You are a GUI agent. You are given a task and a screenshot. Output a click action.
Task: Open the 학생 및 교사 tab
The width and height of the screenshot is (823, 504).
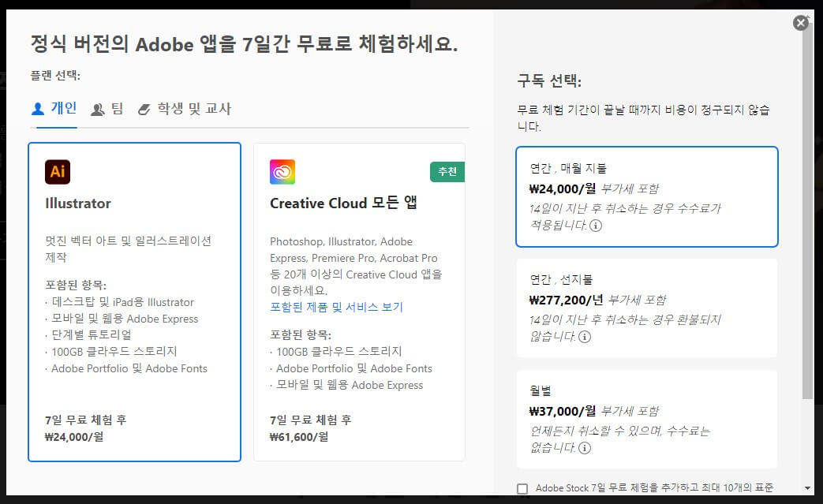coord(184,109)
